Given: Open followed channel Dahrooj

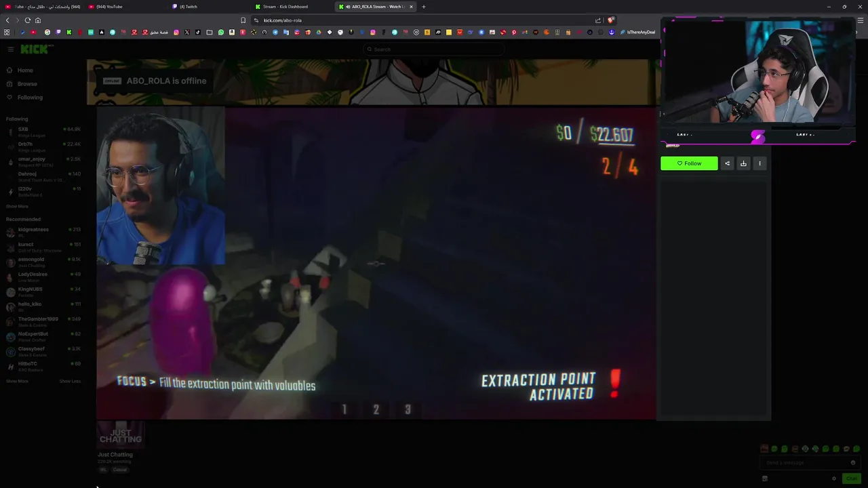Looking at the screenshot, I should 43,176.
